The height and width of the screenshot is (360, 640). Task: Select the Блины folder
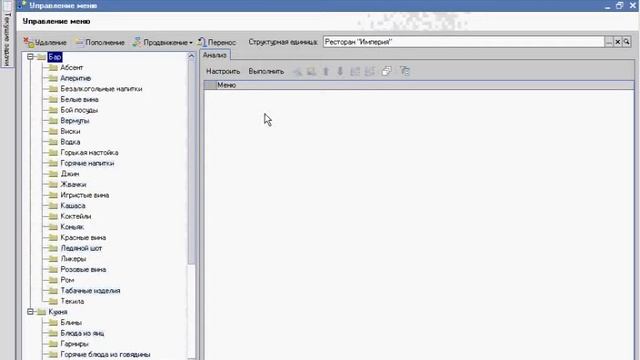tap(71, 322)
